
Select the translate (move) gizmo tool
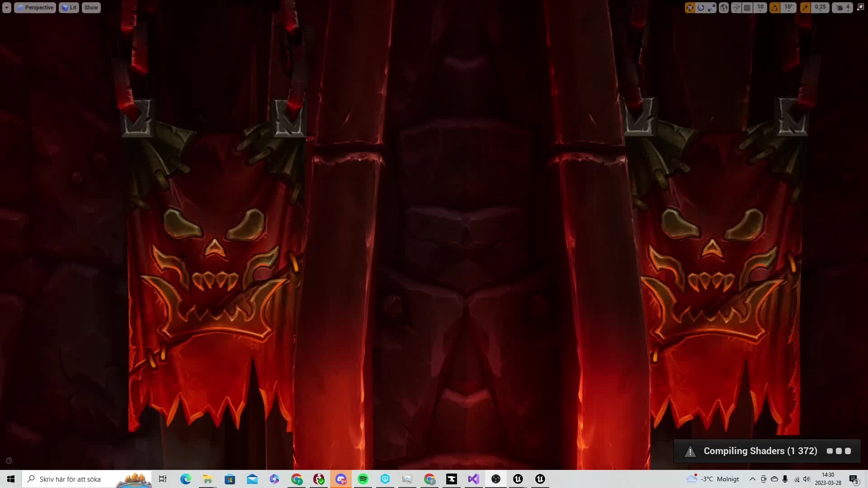(690, 8)
